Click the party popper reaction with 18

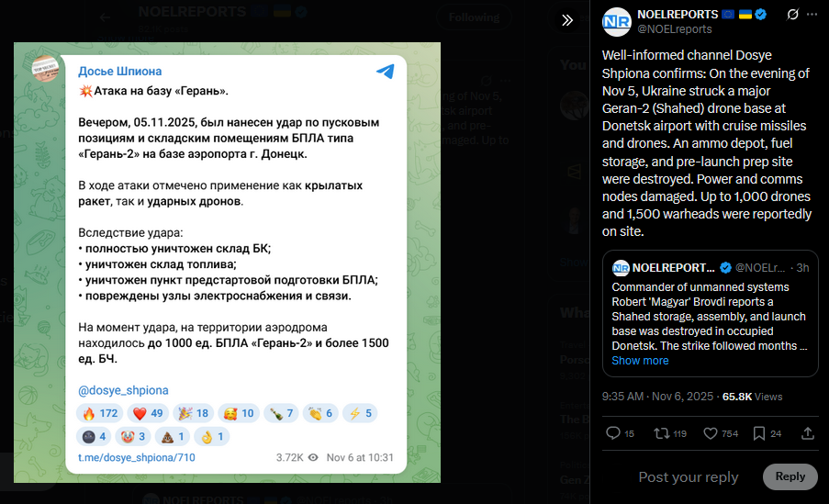click(193, 413)
